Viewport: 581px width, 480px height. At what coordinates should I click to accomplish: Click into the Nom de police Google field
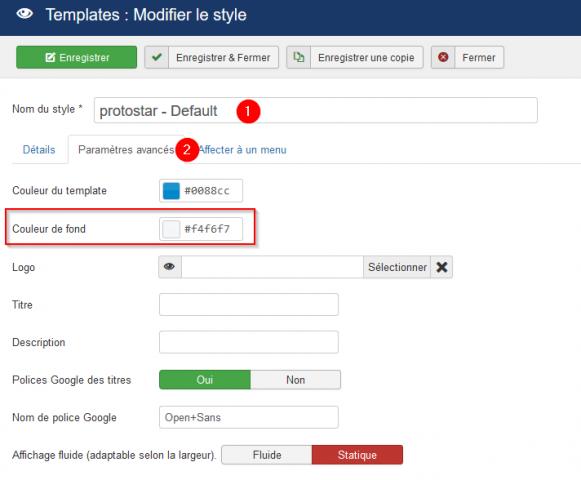[x=249, y=417]
